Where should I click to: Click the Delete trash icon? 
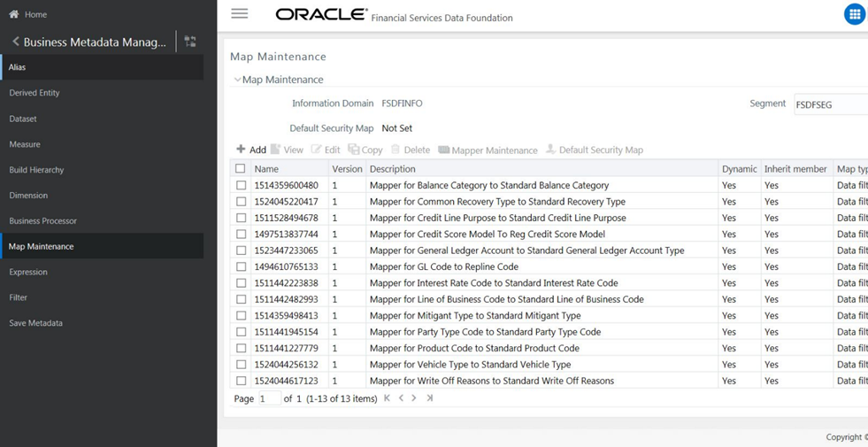396,149
